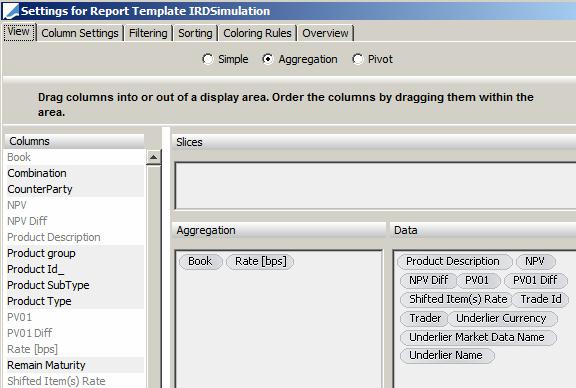This screenshot has height=388, width=576.
Task: Click greyed Product Description in Columns list
Action: [x=75, y=237]
